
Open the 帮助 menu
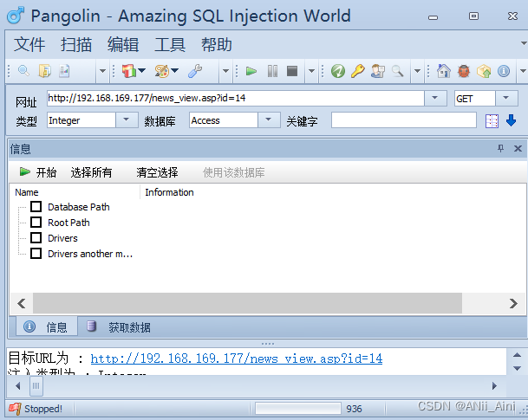pyautogui.click(x=217, y=44)
